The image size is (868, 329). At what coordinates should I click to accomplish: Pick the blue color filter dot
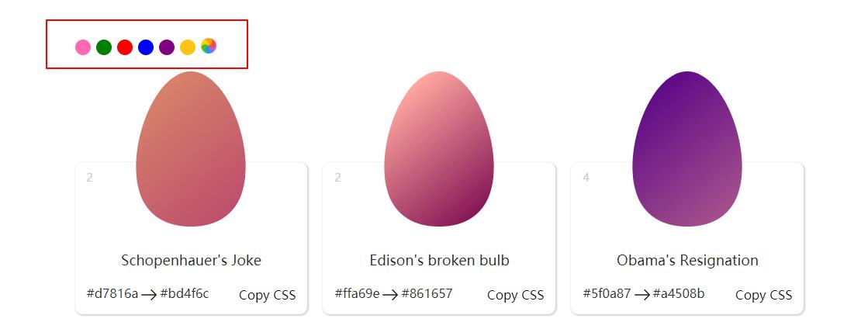(146, 47)
